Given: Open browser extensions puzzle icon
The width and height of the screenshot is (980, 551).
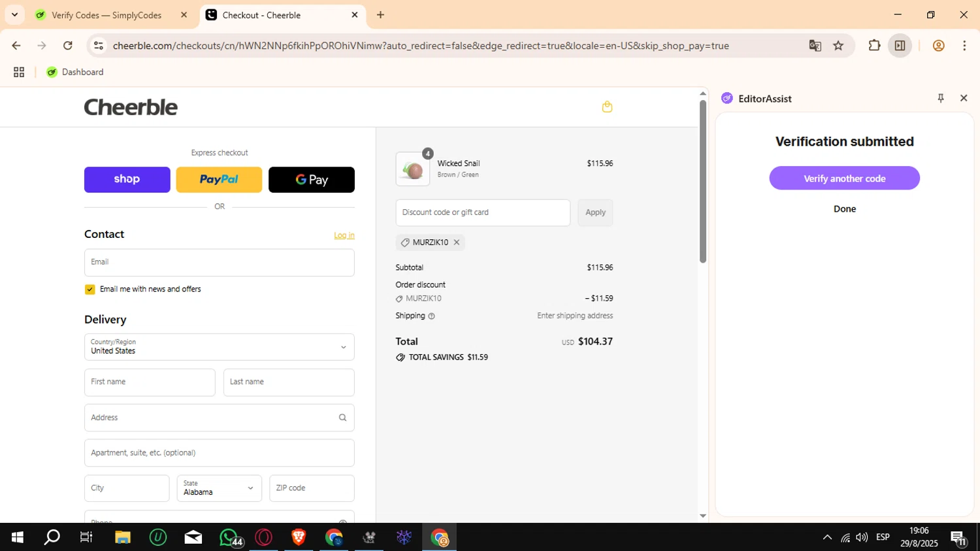Looking at the screenshot, I should click(x=874, y=46).
